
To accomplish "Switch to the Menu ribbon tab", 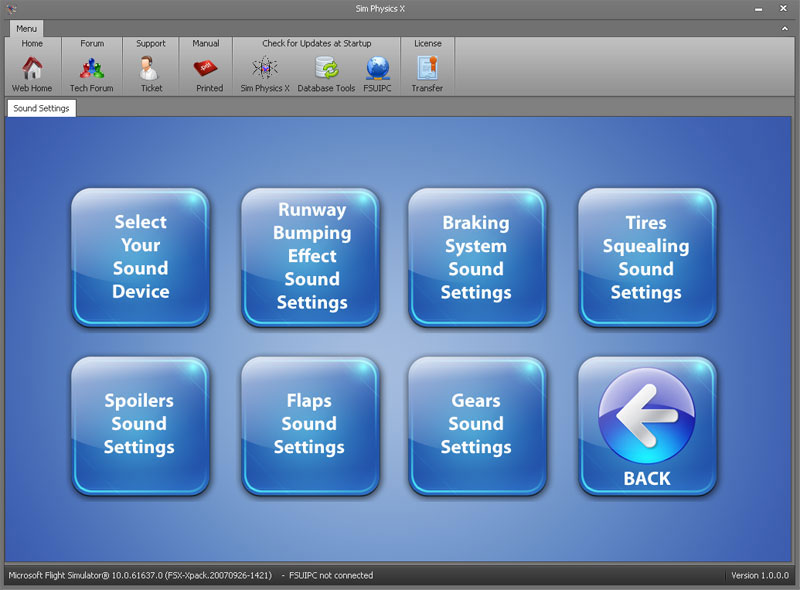I will click(x=27, y=29).
